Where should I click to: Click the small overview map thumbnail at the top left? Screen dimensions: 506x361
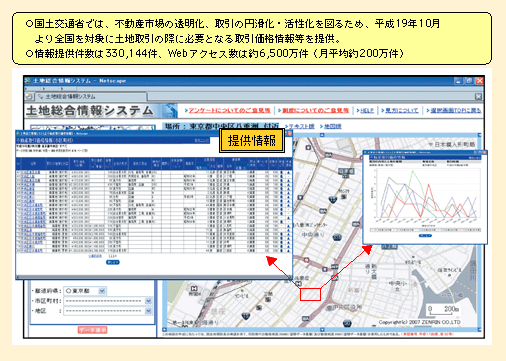(x=93, y=127)
